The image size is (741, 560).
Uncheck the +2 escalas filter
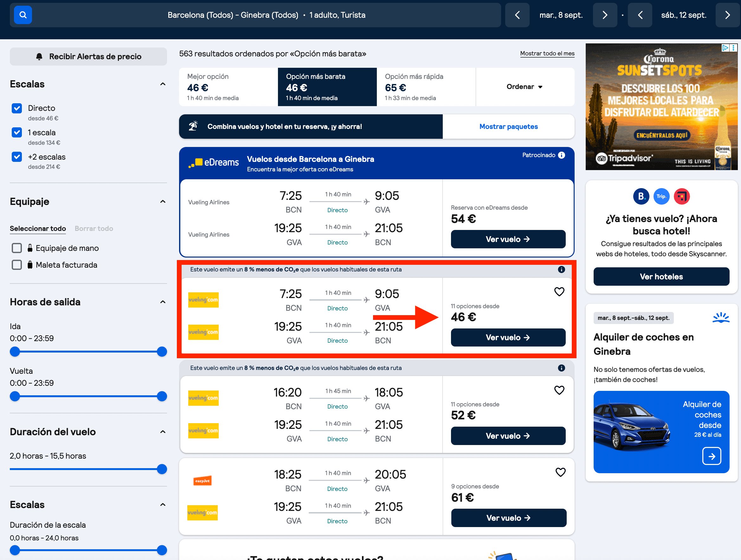pyautogui.click(x=17, y=157)
